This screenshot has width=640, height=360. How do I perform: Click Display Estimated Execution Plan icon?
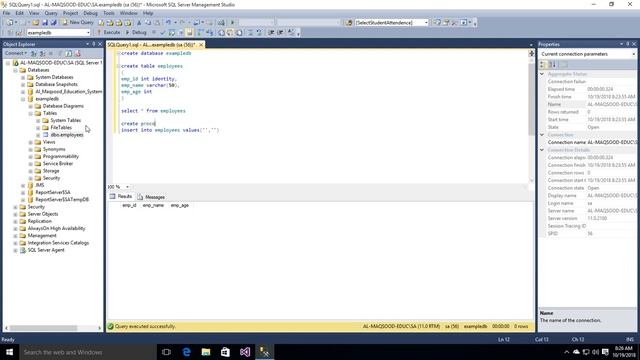click(172, 32)
